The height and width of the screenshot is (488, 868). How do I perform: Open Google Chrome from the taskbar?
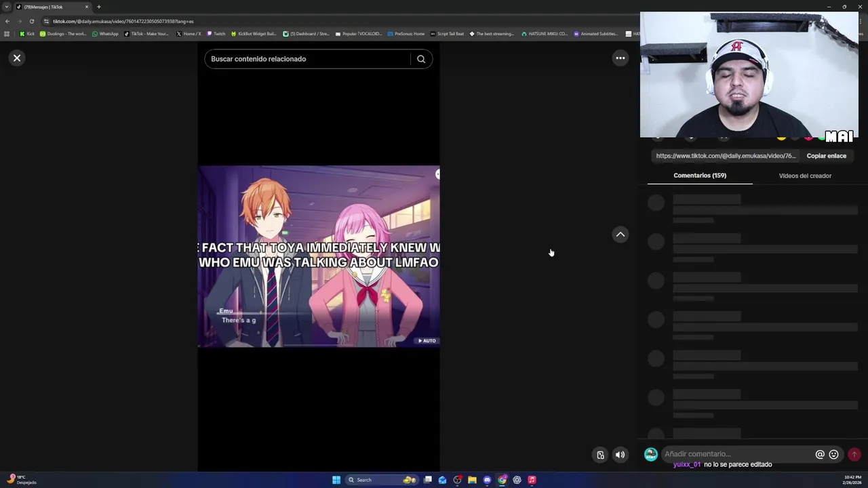point(502,480)
